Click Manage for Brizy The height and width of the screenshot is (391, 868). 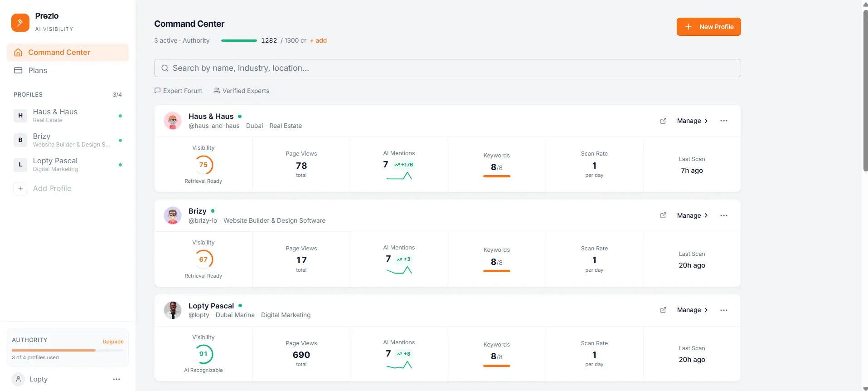[x=692, y=215]
